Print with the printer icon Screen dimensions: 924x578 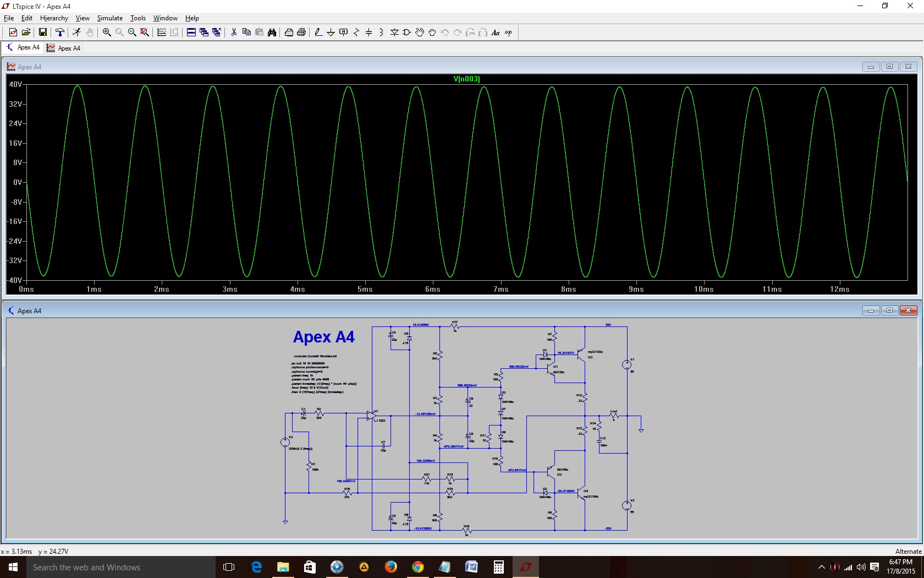pyautogui.click(x=301, y=32)
